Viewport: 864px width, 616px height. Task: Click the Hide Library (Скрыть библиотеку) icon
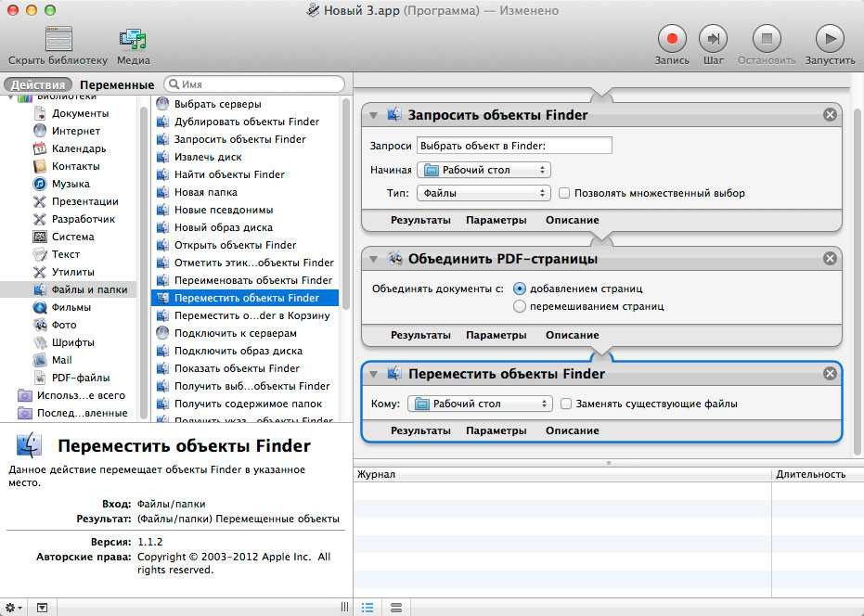pyautogui.click(x=58, y=39)
